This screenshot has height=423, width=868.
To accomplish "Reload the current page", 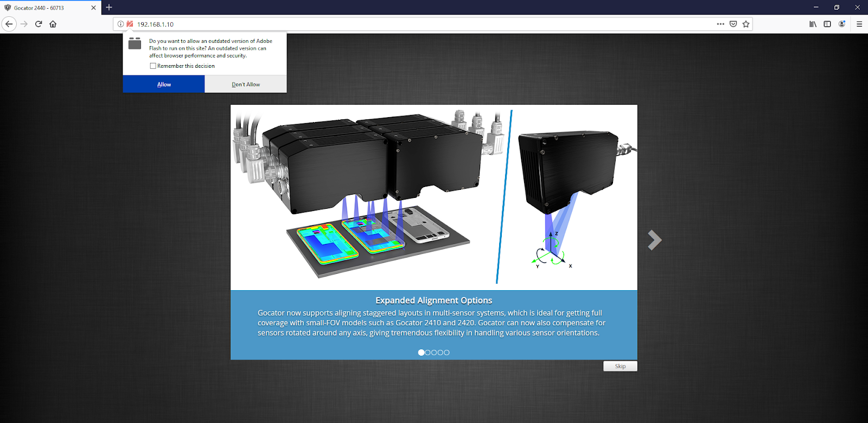I will 39,24.
